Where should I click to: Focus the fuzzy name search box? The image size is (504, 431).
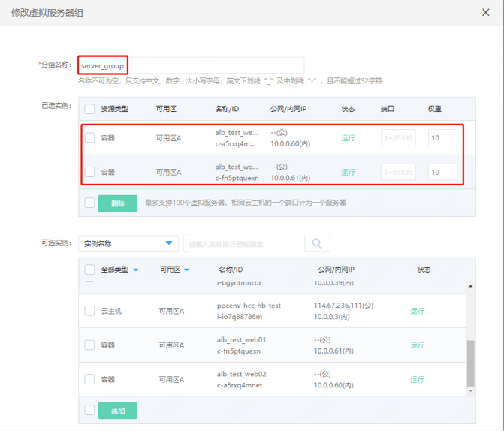tap(244, 243)
